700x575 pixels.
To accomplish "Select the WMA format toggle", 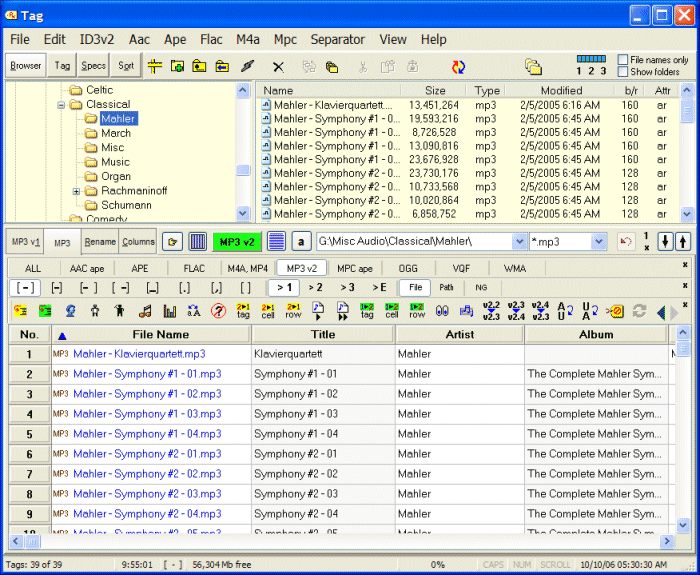I will point(515,268).
